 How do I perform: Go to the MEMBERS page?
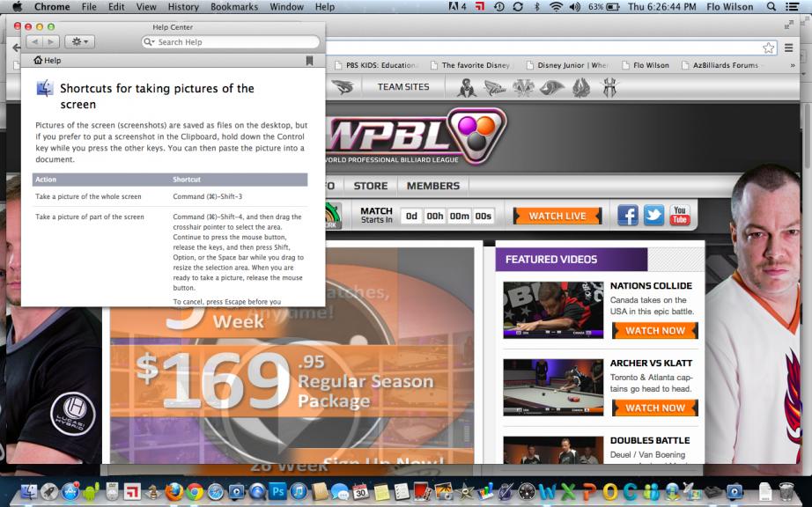(x=433, y=186)
